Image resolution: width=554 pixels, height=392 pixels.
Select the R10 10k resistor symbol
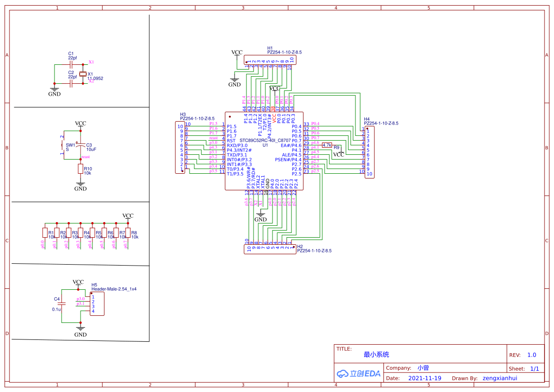[x=81, y=169]
